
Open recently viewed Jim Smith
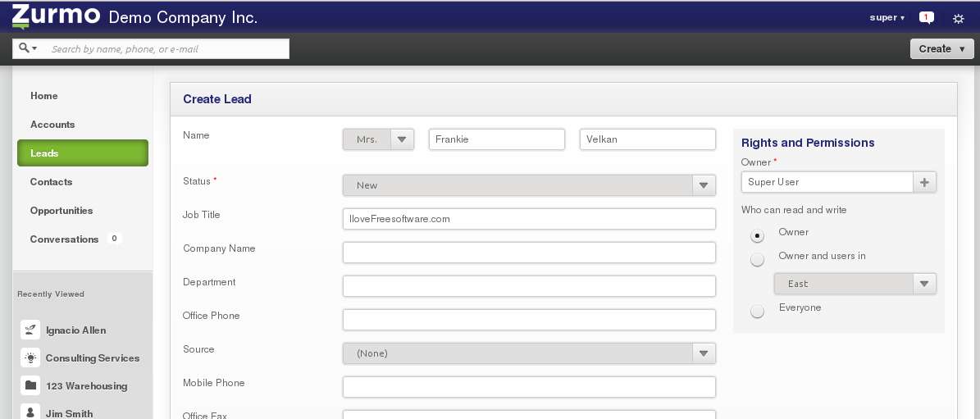coord(70,413)
